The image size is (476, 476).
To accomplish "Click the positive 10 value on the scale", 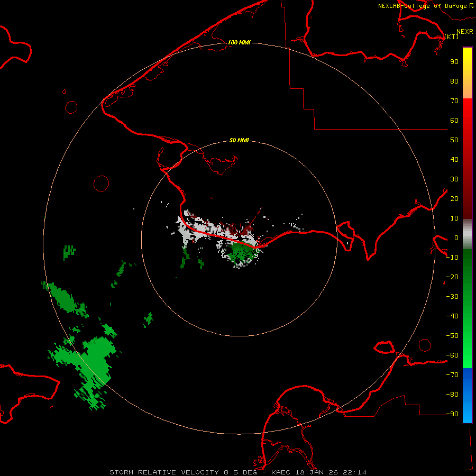I will click(x=454, y=218).
